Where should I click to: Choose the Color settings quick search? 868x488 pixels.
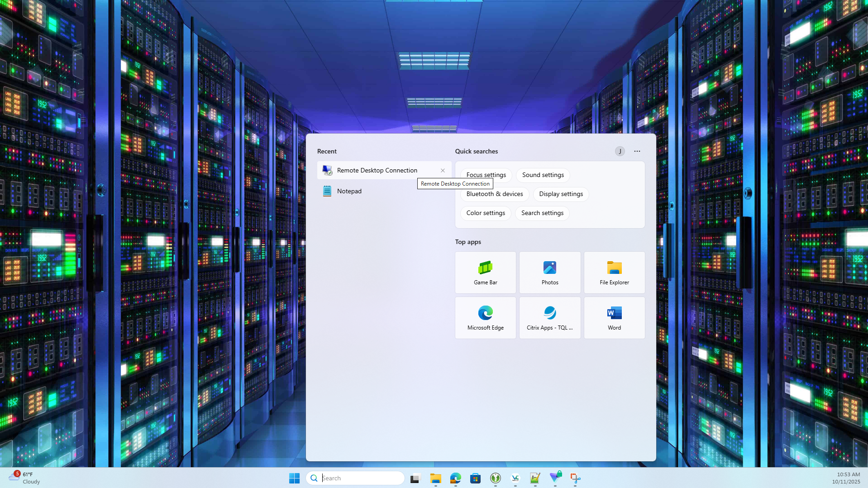(x=486, y=213)
